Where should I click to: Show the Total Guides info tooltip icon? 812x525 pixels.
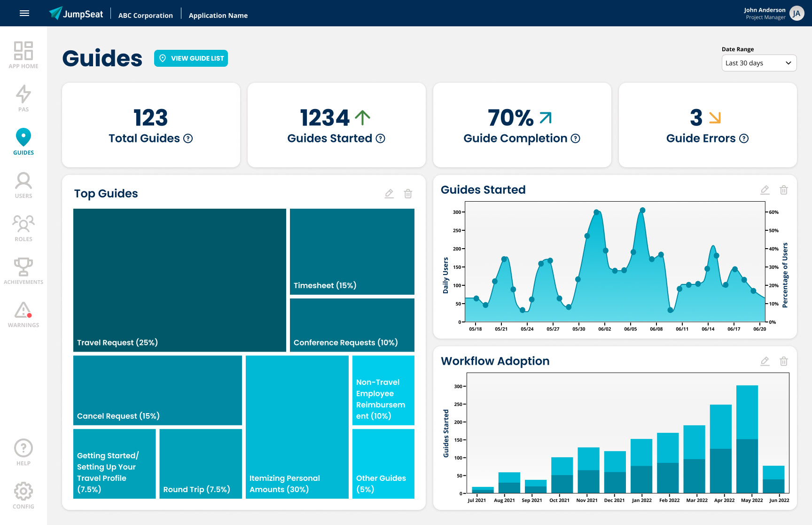pyautogui.click(x=188, y=138)
